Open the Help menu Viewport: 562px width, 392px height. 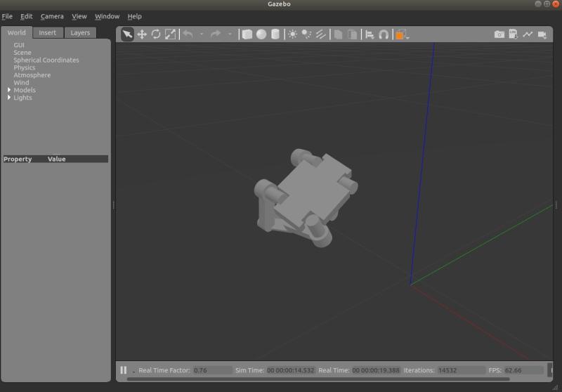(x=134, y=16)
